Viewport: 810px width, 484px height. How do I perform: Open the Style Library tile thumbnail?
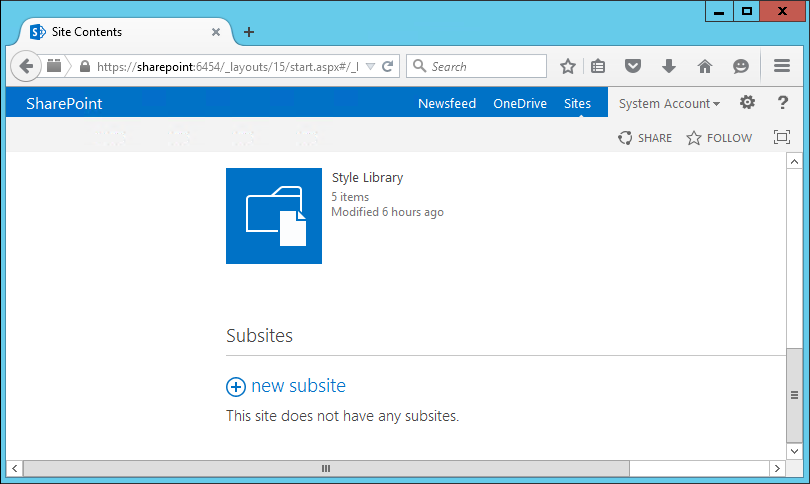[x=274, y=216]
